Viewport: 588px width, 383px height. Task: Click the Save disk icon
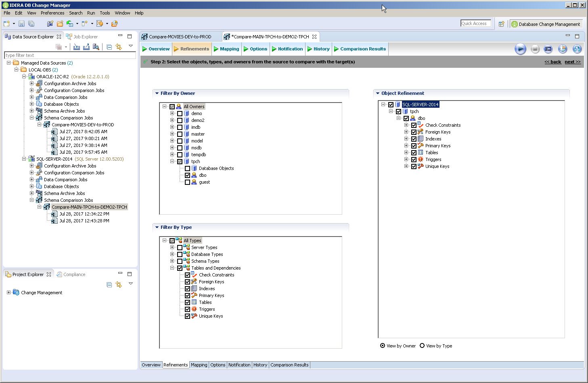[22, 24]
